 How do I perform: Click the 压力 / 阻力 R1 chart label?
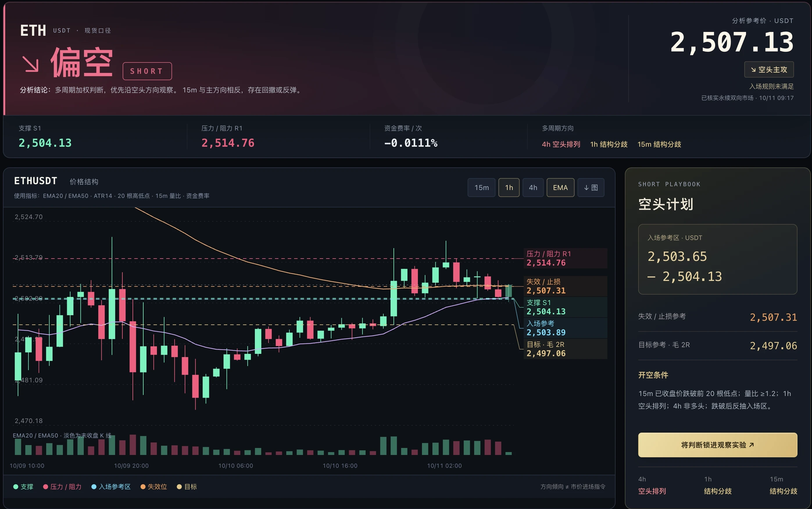(x=565, y=258)
